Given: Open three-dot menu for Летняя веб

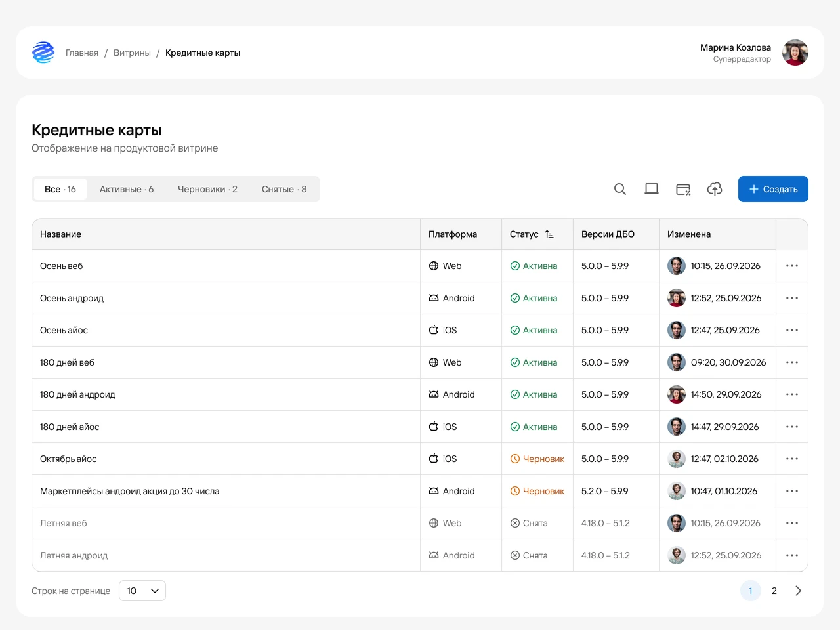Looking at the screenshot, I should [792, 523].
